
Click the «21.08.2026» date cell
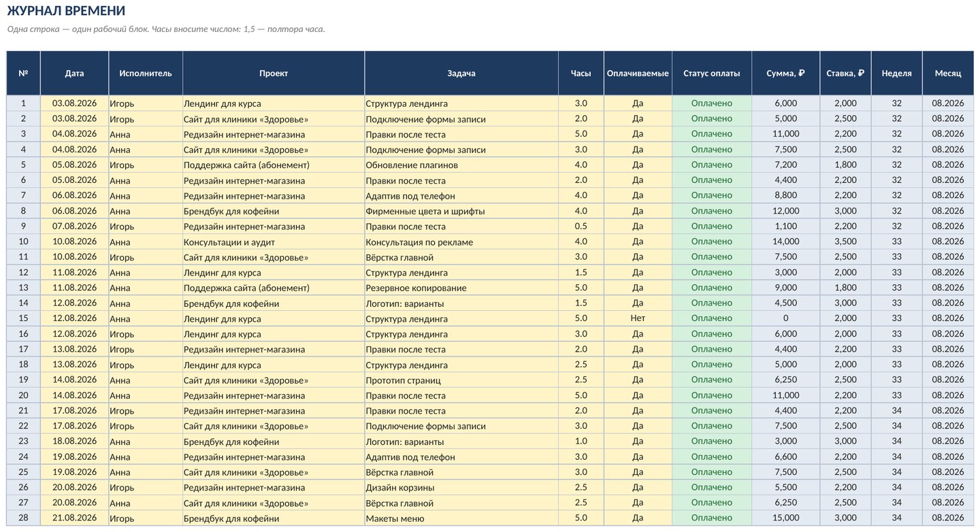coord(74,518)
